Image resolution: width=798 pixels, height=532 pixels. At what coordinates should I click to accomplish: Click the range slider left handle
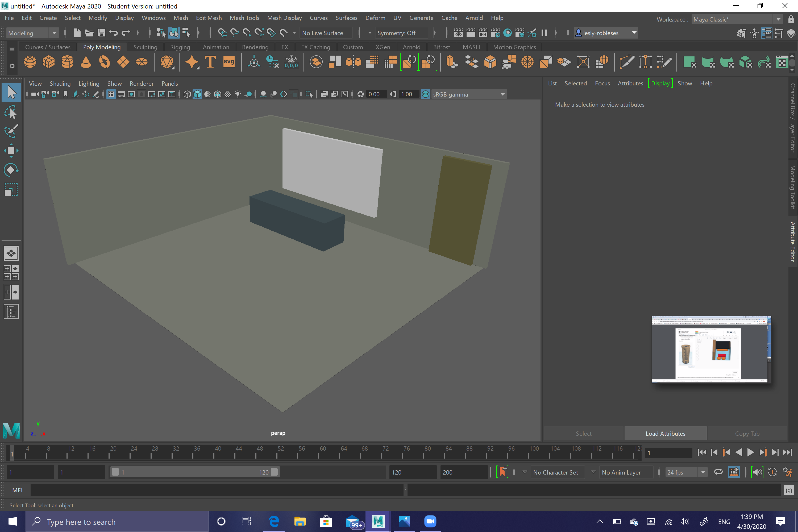click(115, 472)
